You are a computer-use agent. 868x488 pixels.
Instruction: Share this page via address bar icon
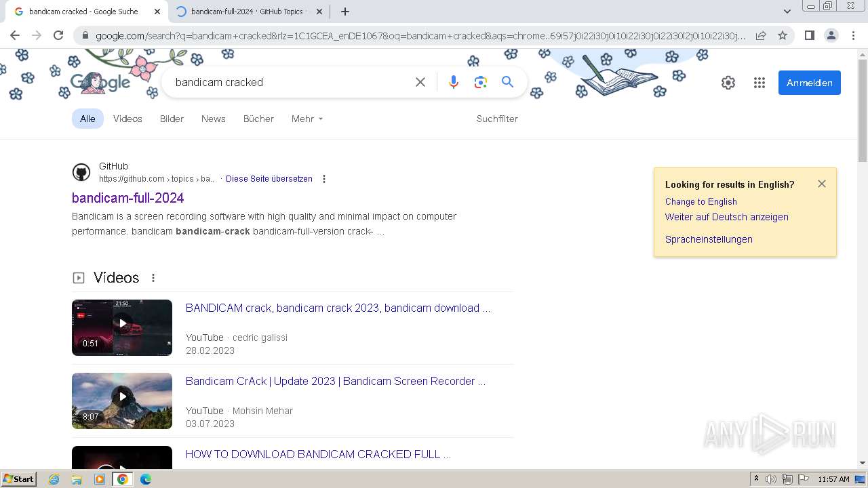tap(761, 35)
